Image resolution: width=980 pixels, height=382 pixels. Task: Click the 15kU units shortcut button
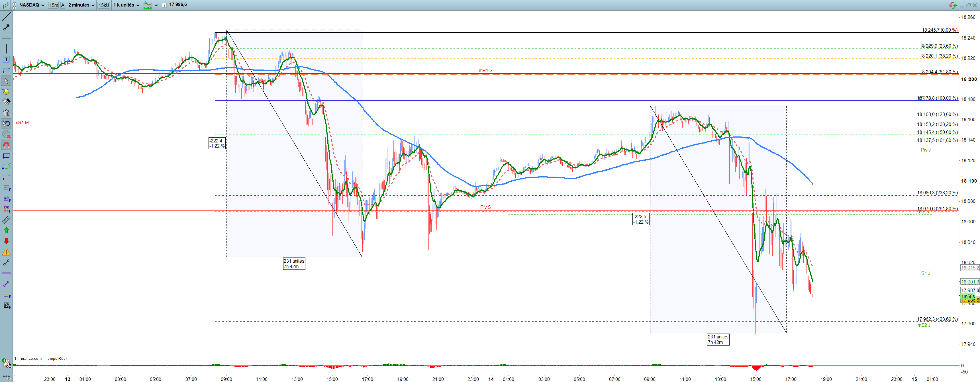point(103,5)
